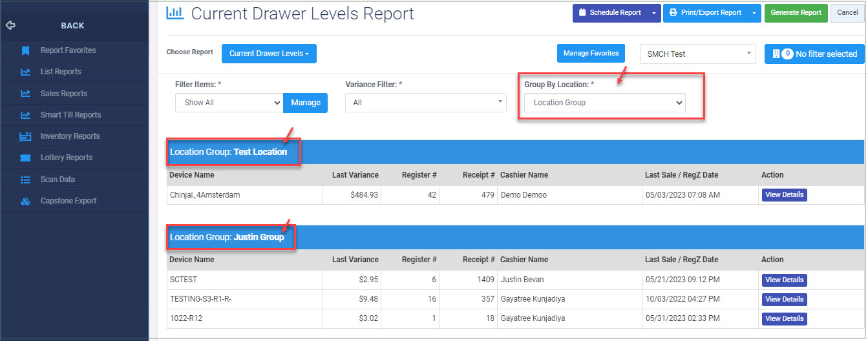Screen dimensions: 868x341
Task: Open Smart Till Reports section
Action: click(70, 115)
